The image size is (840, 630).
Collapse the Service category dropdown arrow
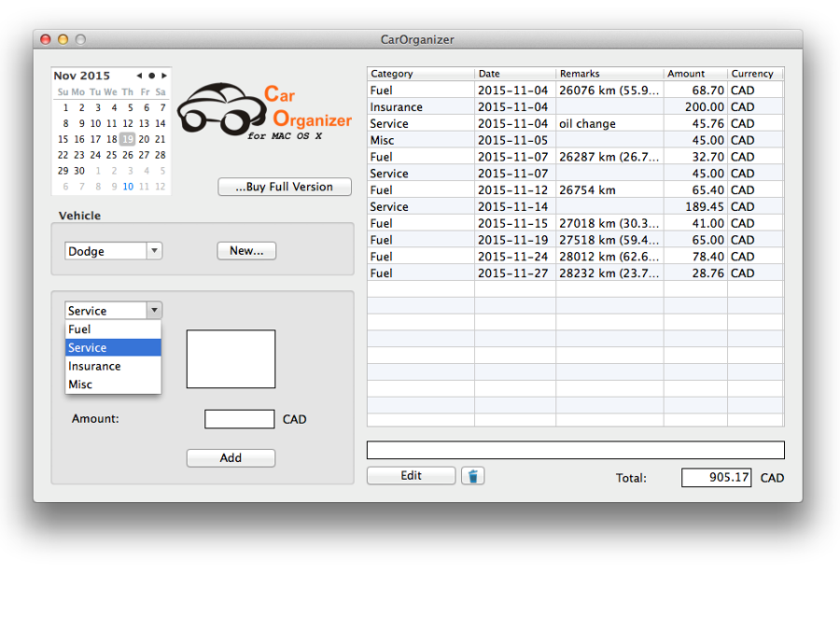[154, 311]
